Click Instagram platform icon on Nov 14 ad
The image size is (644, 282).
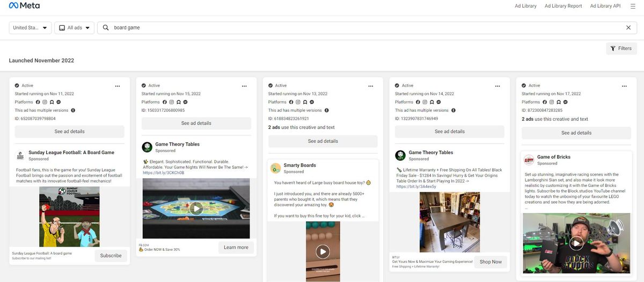pyautogui.click(x=425, y=102)
